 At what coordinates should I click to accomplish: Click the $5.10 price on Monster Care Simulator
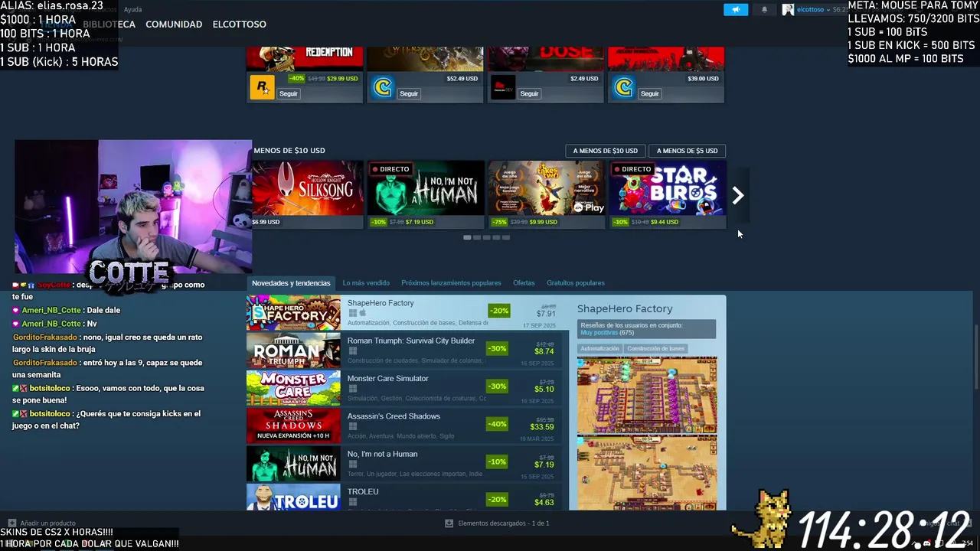(x=544, y=390)
